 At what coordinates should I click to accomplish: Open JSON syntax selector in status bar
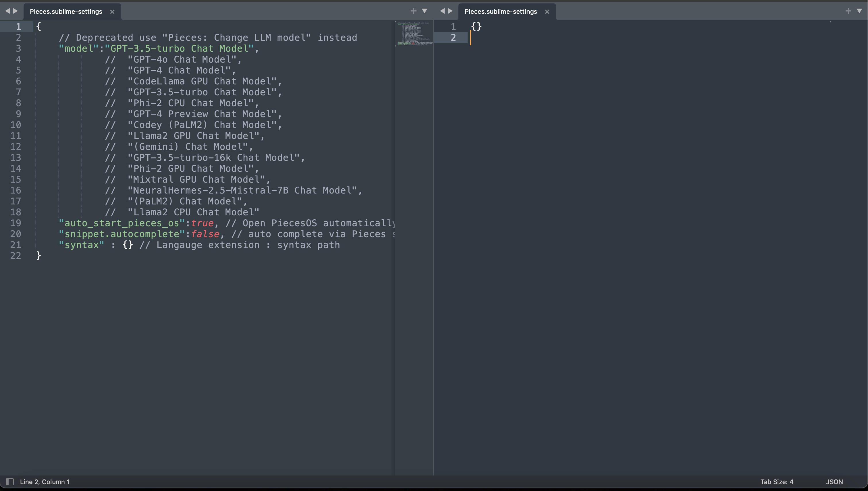click(834, 482)
